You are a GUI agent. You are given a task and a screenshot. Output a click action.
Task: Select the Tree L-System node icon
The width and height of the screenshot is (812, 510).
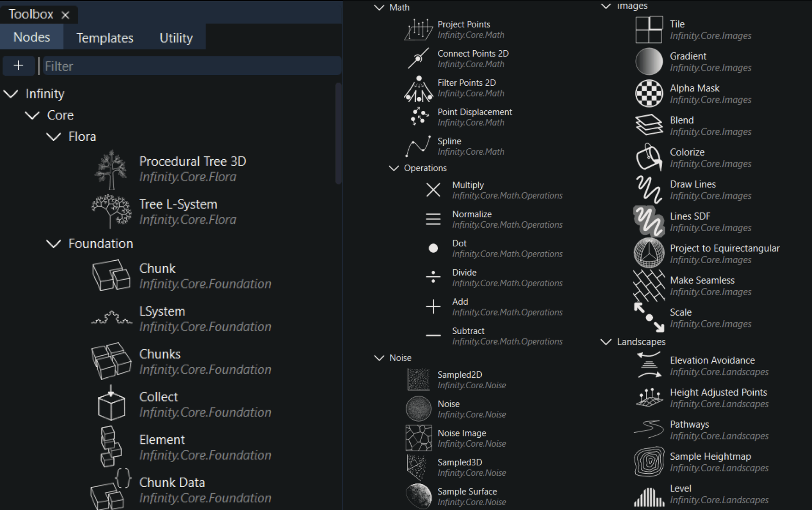(111, 211)
